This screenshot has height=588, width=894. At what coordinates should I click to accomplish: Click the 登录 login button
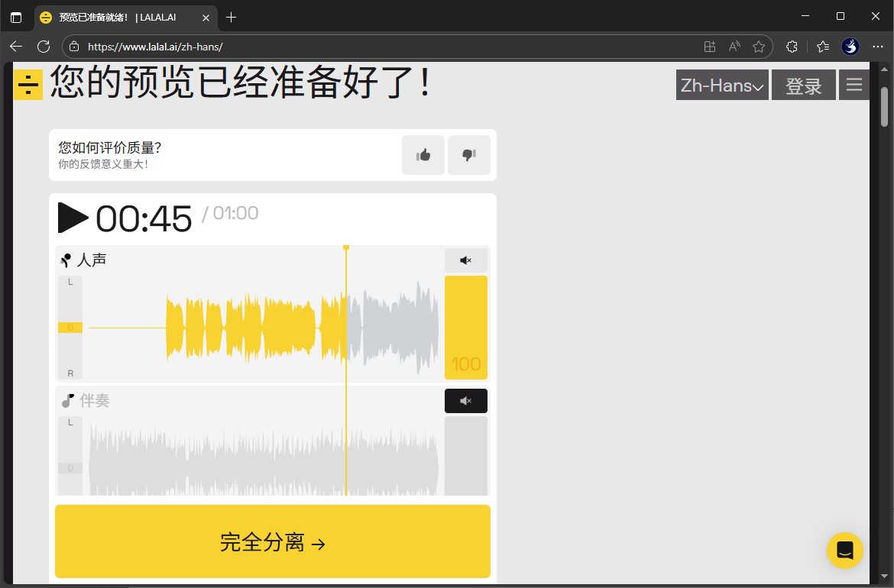(803, 85)
